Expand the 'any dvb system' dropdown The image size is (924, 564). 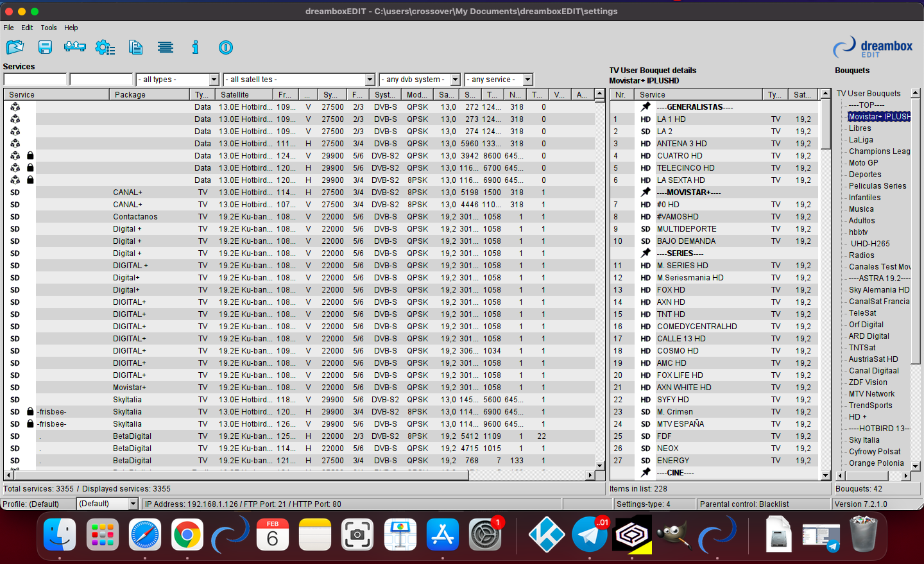[x=455, y=80]
